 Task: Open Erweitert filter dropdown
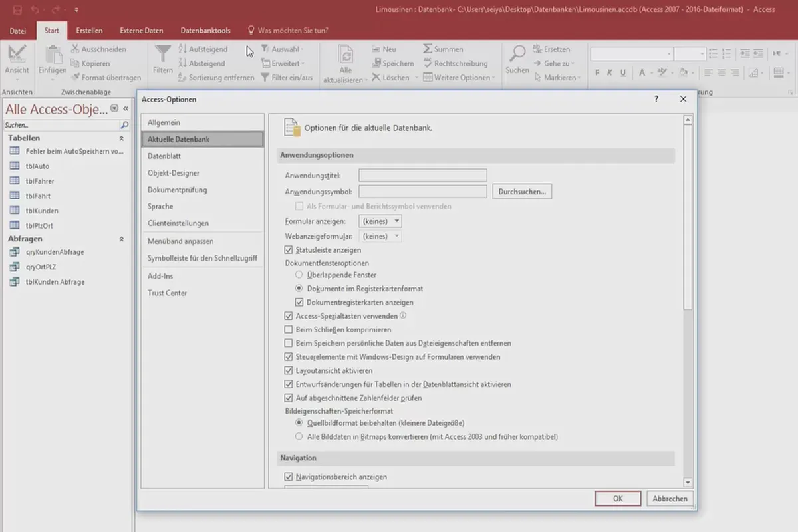click(283, 63)
